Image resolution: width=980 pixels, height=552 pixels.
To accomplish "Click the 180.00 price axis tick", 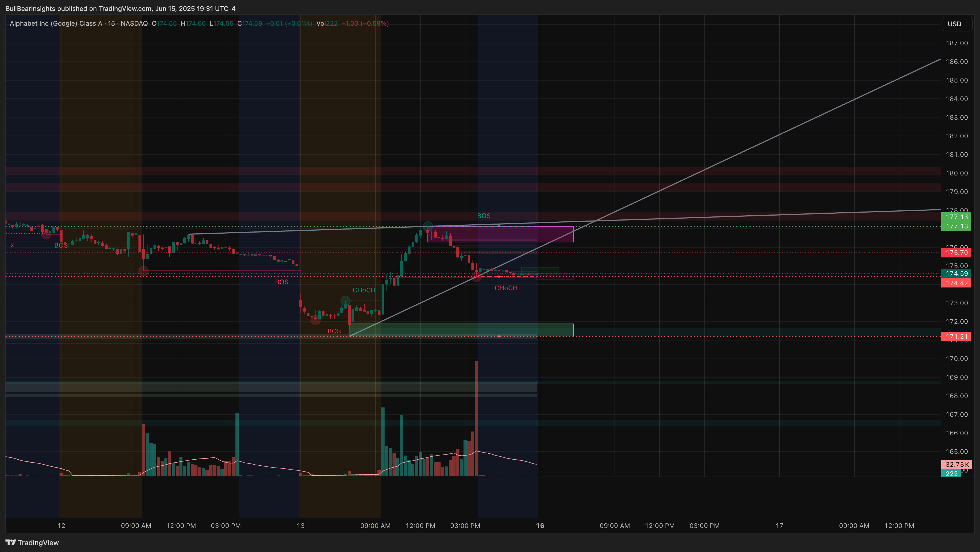I will point(957,173).
